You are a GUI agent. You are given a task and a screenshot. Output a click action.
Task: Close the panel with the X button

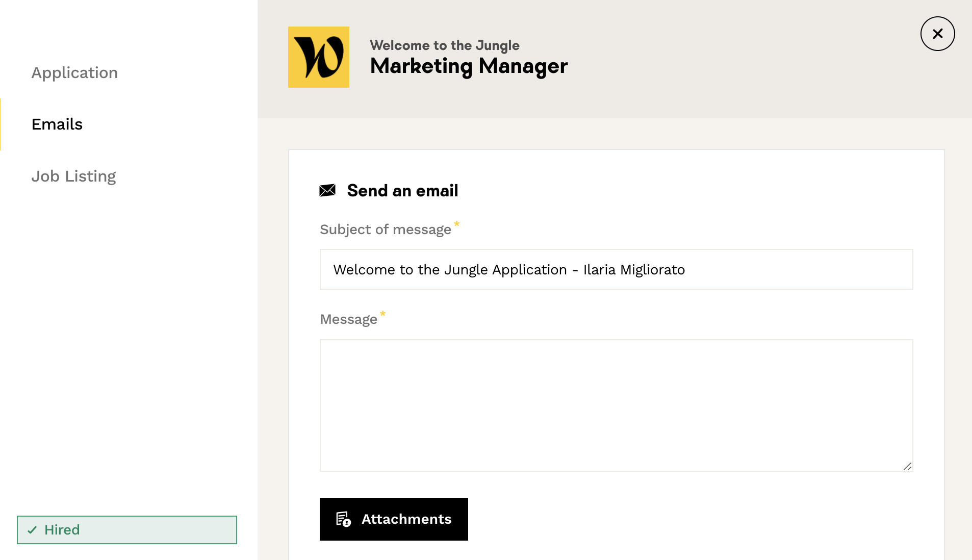[937, 34]
